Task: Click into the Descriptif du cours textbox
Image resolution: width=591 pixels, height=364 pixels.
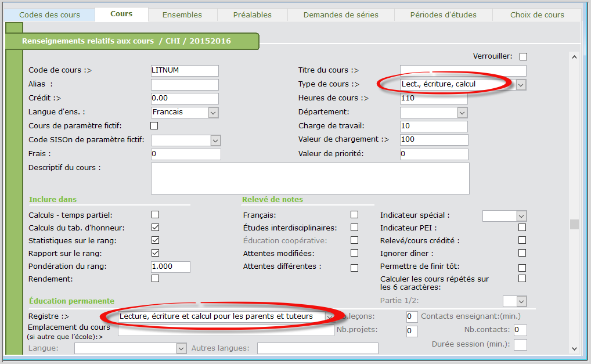Action: (309, 178)
